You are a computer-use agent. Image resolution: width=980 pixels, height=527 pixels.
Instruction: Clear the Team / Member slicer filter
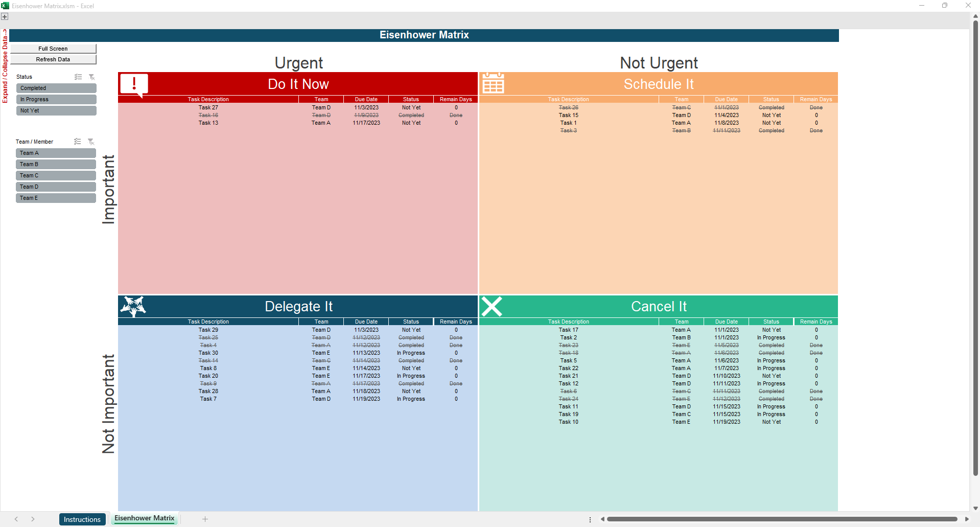pos(91,142)
